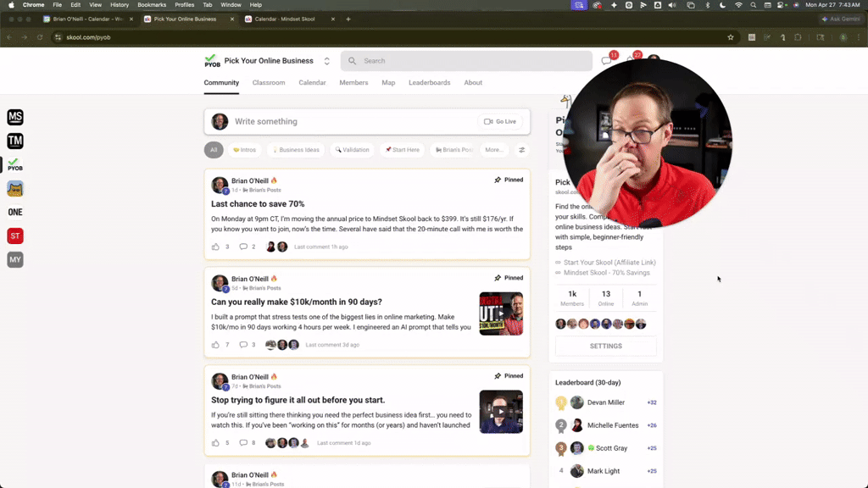
Task: Open the group SETTINGS button
Action: point(605,346)
